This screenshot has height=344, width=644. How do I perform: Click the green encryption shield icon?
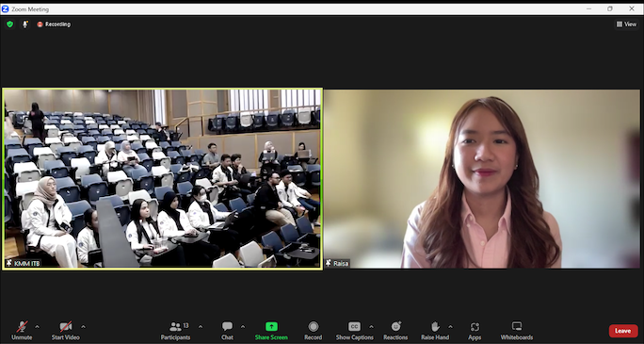coord(9,25)
